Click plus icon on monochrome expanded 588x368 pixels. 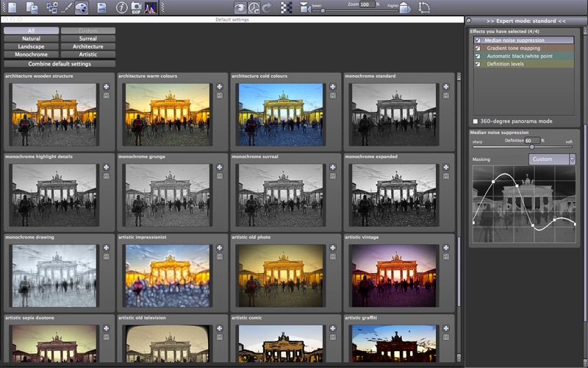446,168
